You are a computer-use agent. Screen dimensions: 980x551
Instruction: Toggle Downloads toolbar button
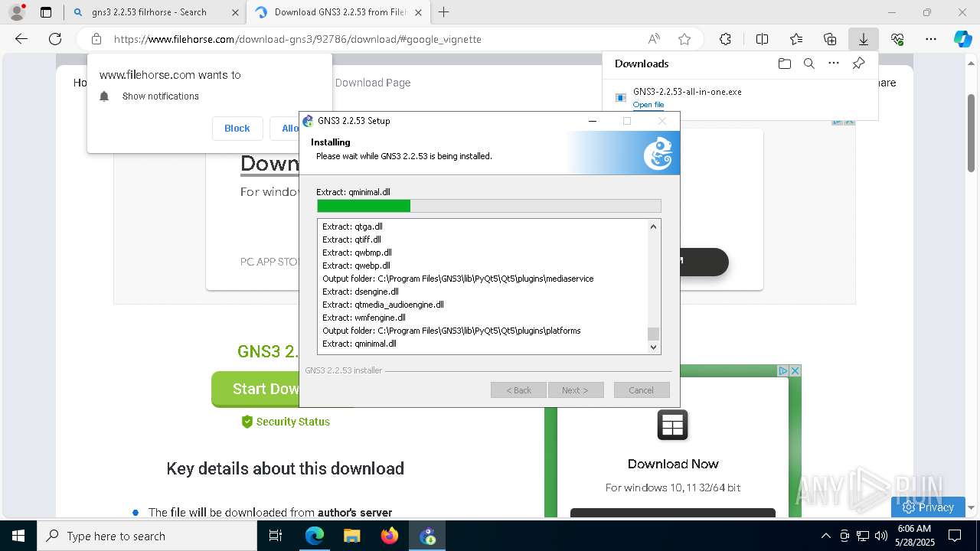point(863,39)
